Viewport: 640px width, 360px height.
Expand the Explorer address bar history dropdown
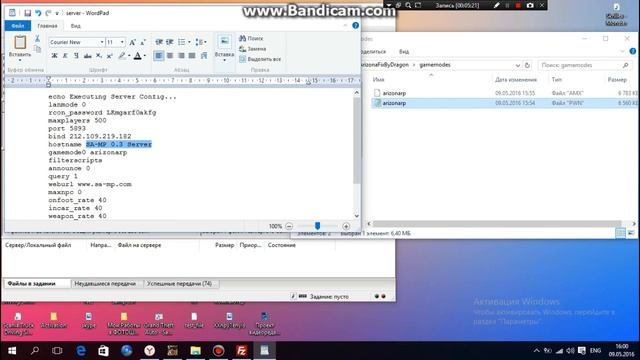(518, 65)
